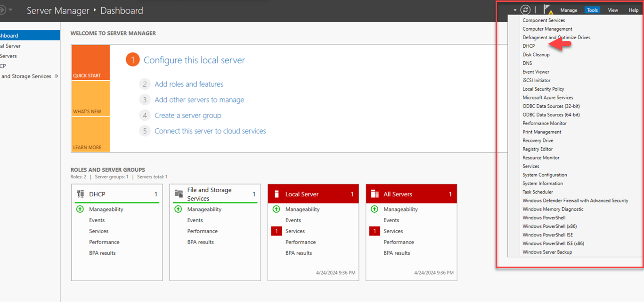Open the Manage menu

pos(569,10)
